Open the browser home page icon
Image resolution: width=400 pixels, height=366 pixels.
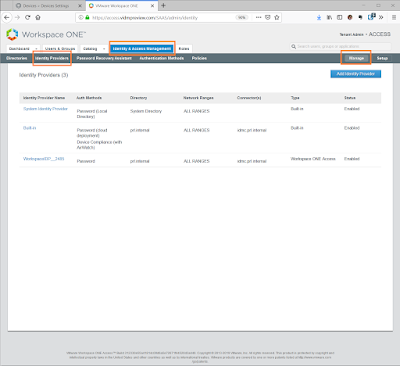[x=38, y=18]
